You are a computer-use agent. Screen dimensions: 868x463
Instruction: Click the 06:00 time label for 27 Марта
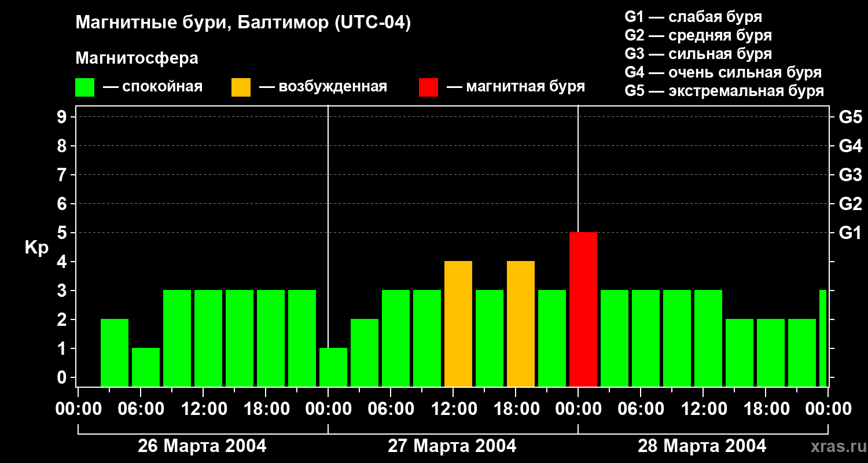click(391, 409)
